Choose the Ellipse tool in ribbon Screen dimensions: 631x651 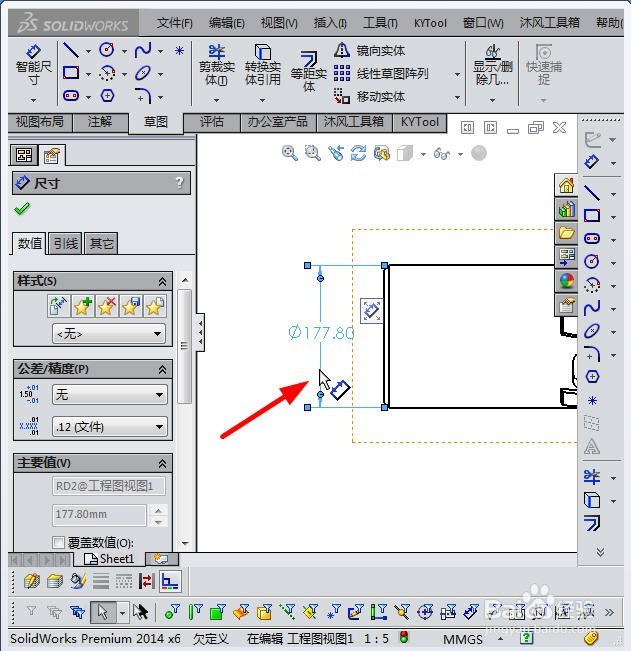click(143, 73)
